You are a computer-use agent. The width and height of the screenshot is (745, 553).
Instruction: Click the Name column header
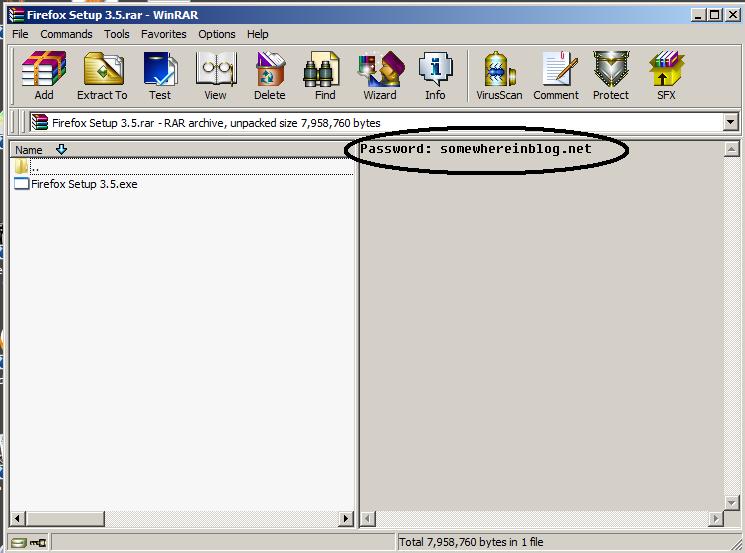(x=182, y=150)
